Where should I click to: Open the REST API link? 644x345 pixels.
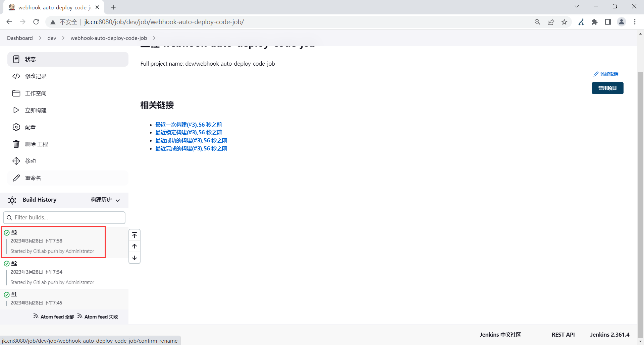pyautogui.click(x=563, y=335)
